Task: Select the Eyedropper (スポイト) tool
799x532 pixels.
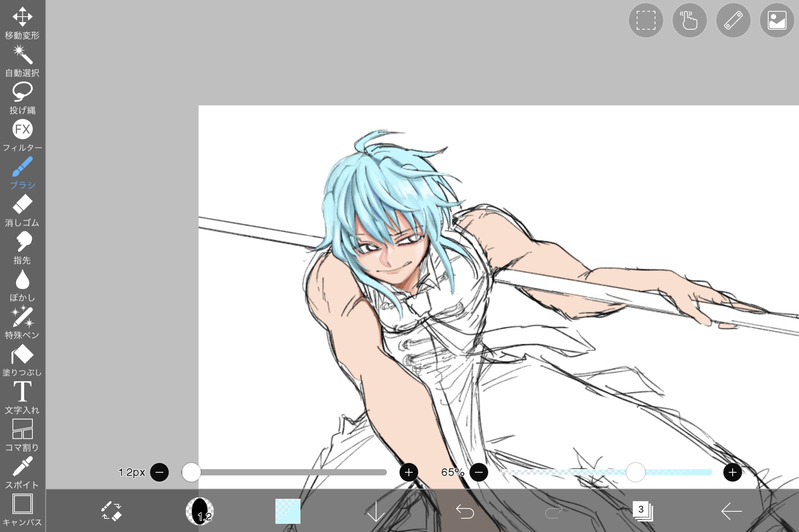Action: [22, 473]
